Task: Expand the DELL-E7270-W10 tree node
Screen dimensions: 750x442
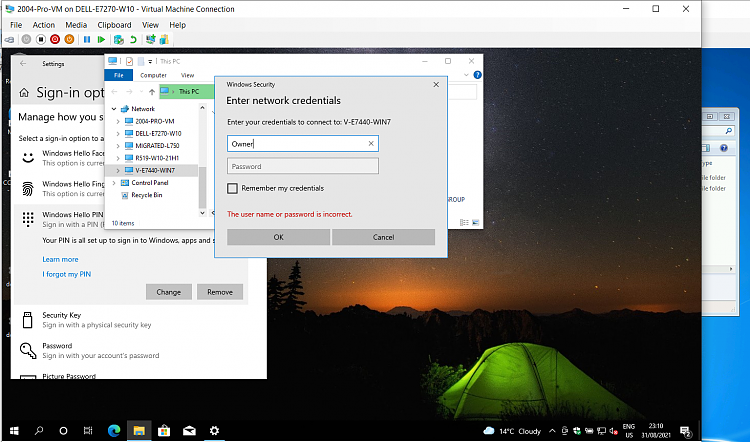Action: (118, 134)
